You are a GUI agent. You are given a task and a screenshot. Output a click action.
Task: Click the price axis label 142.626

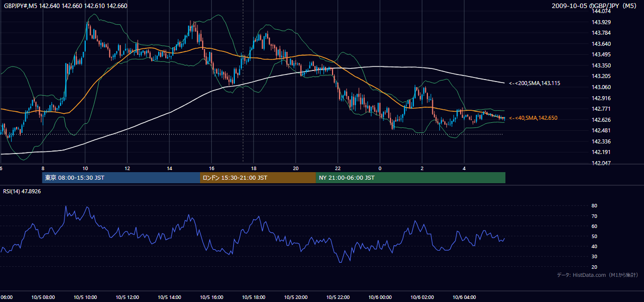click(602, 120)
